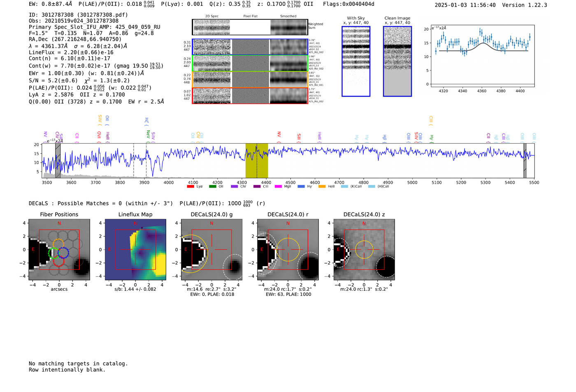Click the red Lyα legend swatch
The width and height of the screenshot is (576, 392).
click(190, 187)
